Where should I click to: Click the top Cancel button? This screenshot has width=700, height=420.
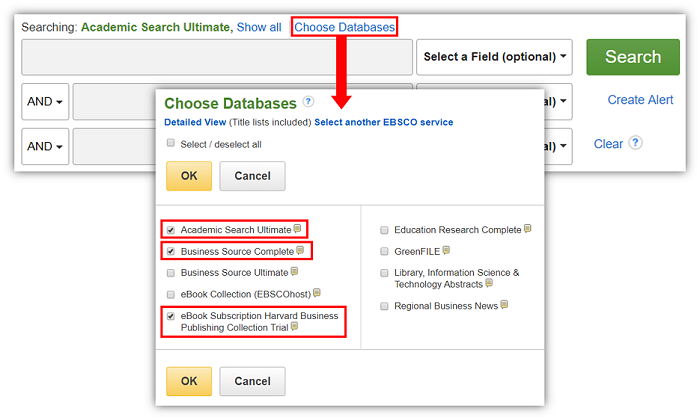tap(252, 176)
